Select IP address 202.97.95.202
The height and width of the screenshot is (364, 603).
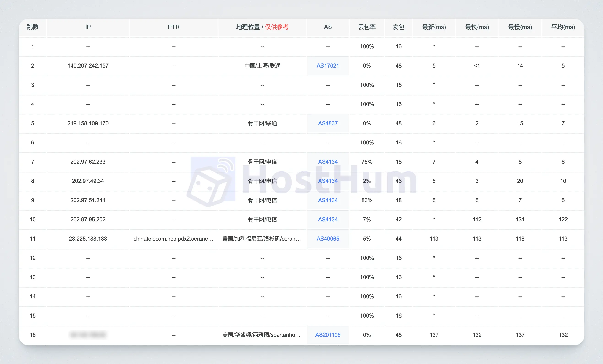88,219
